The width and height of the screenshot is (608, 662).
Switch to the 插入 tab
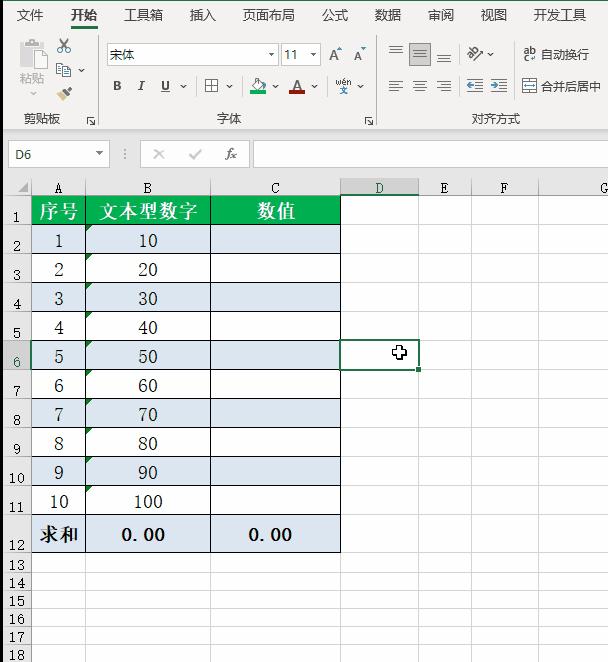click(202, 15)
